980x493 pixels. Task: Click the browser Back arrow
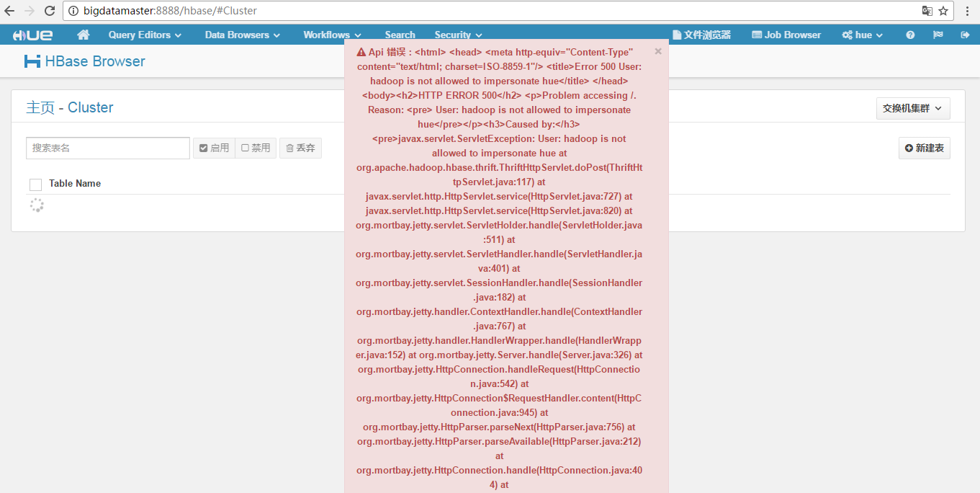pyautogui.click(x=9, y=11)
